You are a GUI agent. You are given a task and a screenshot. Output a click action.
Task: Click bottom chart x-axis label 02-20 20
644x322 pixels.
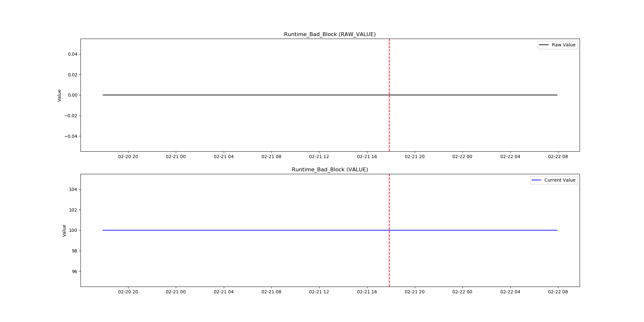tap(128, 292)
